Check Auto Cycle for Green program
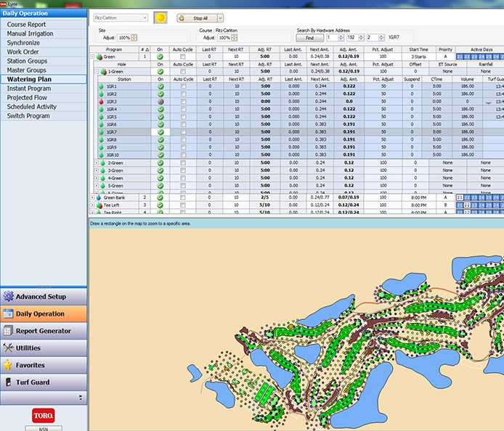 pos(182,57)
